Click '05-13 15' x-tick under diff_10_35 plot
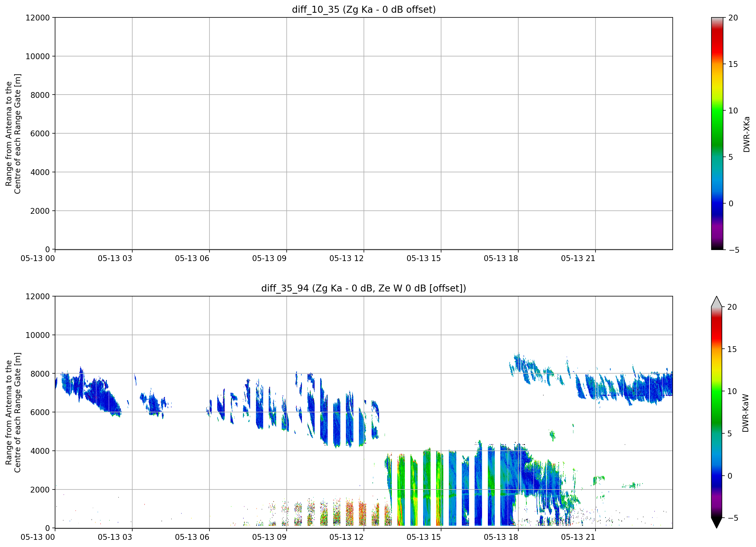Viewport: 756px width, 547px height. tap(424, 259)
